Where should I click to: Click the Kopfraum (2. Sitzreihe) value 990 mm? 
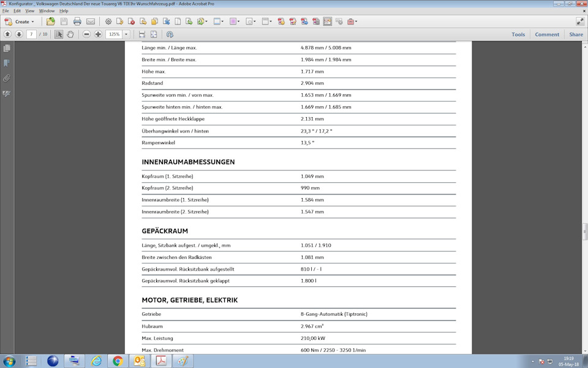[x=310, y=188]
